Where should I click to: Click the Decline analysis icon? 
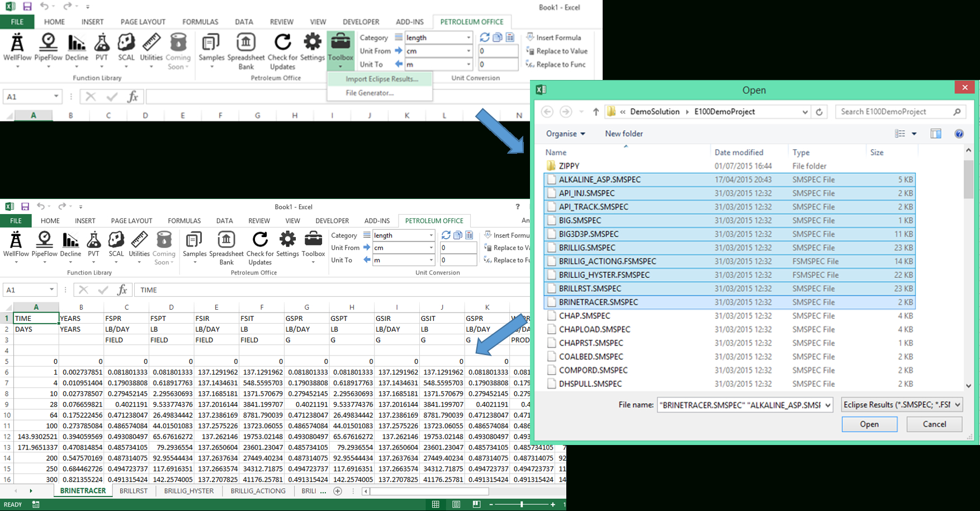click(x=77, y=50)
